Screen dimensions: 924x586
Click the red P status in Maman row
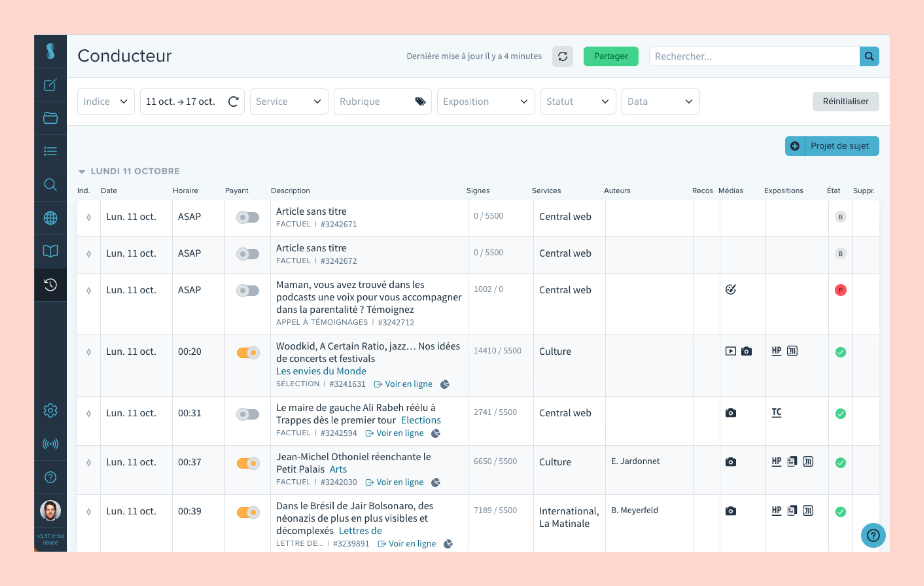840,290
